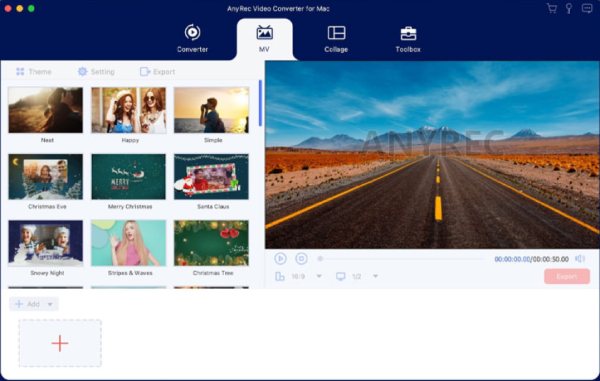Open the Converter tab
Image resolution: width=600 pixels, height=381 pixels.
[x=192, y=38]
